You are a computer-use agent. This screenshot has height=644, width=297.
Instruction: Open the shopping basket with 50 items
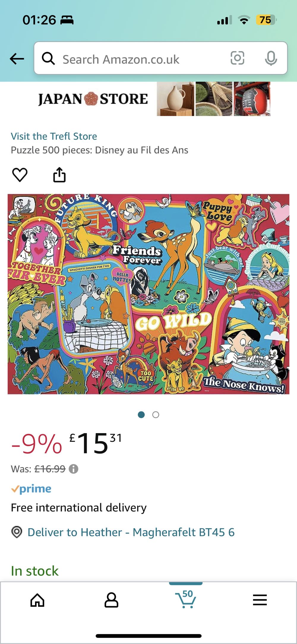[x=186, y=599]
